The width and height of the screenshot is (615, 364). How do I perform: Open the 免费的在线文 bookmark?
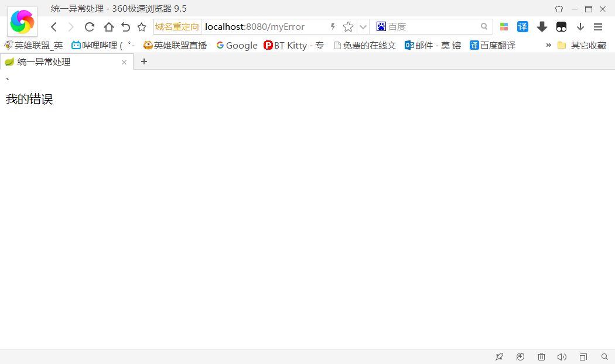pyautogui.click(x=365, y=46)
